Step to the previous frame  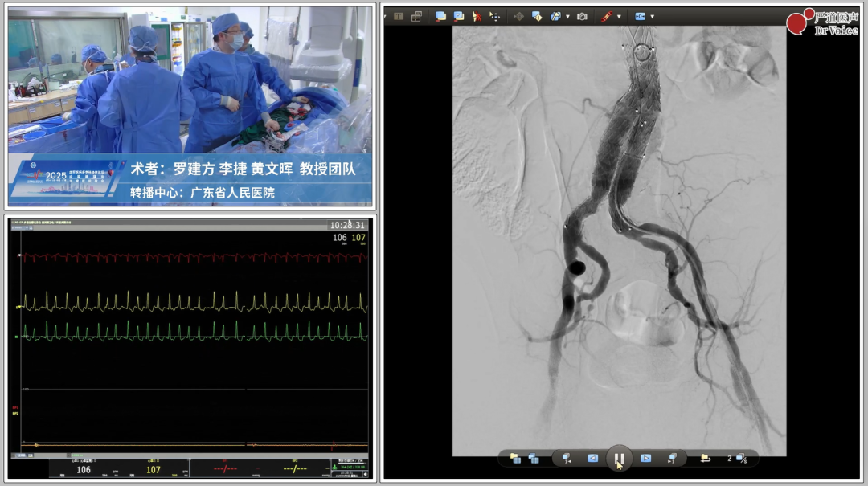(x=592, y=458)
